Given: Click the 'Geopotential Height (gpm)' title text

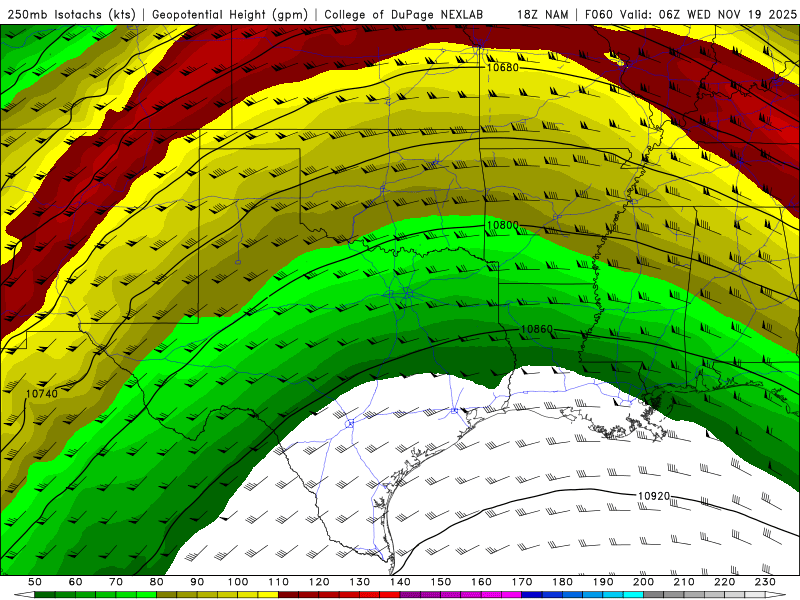Looking at the screenshot, I should [230, 14].
